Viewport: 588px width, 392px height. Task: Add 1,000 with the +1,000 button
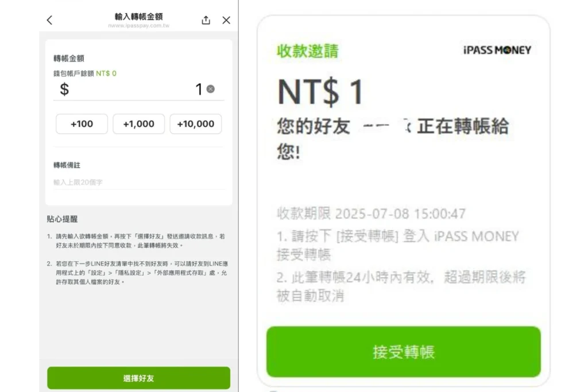point(139,123)
